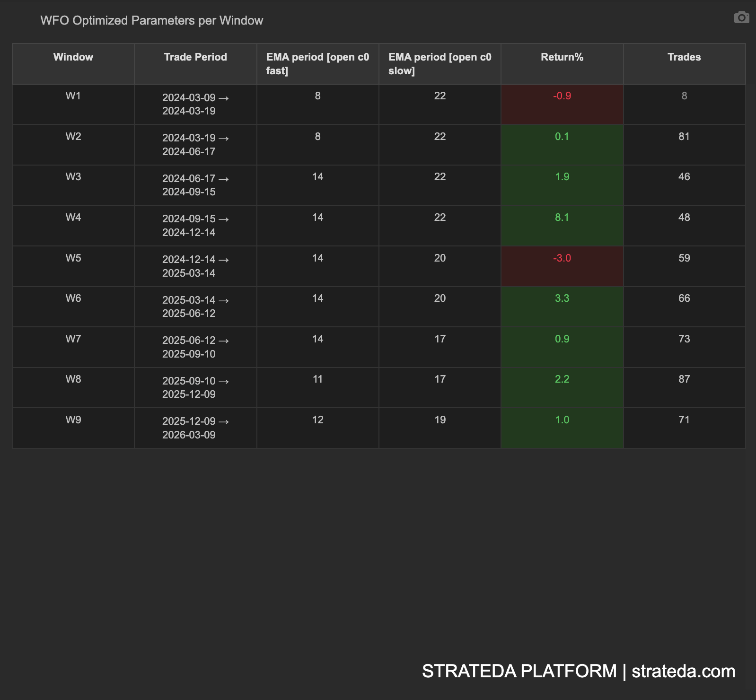Click the 48 trades cell
This screenshot has width=756, height=700.
(x=684, y=226)
